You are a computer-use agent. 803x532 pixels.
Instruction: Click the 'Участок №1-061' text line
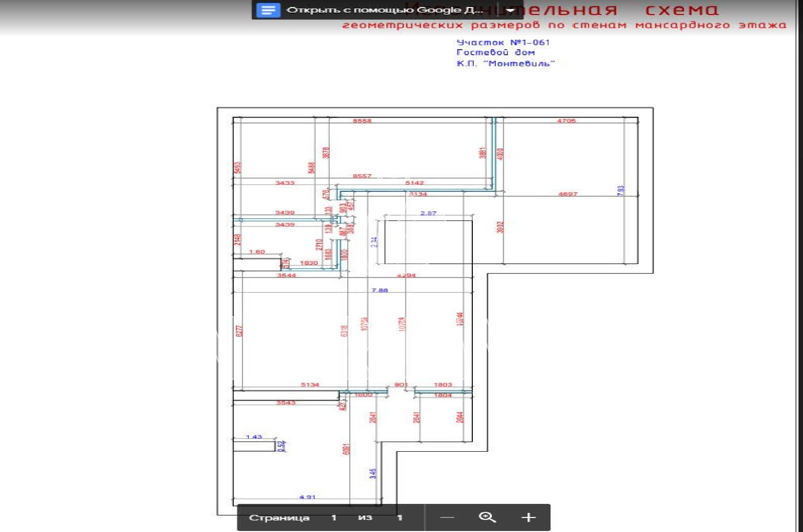[x=503, y=43]
